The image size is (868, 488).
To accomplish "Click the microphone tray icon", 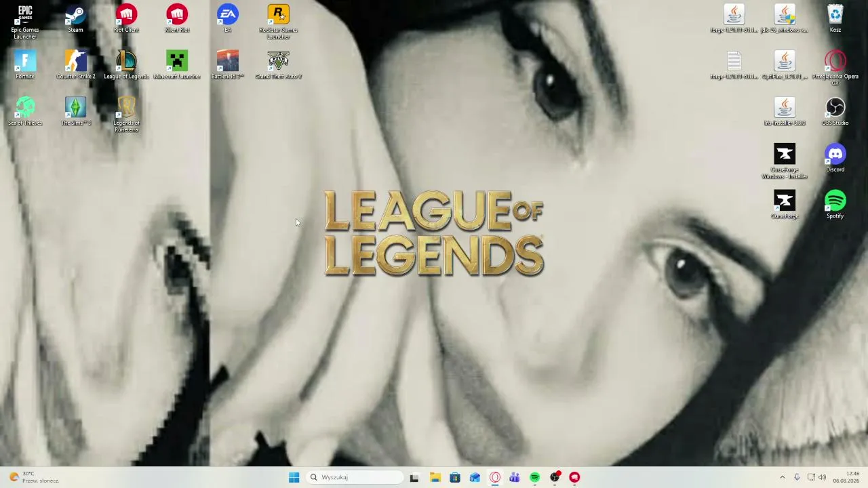I will [797, 477].
